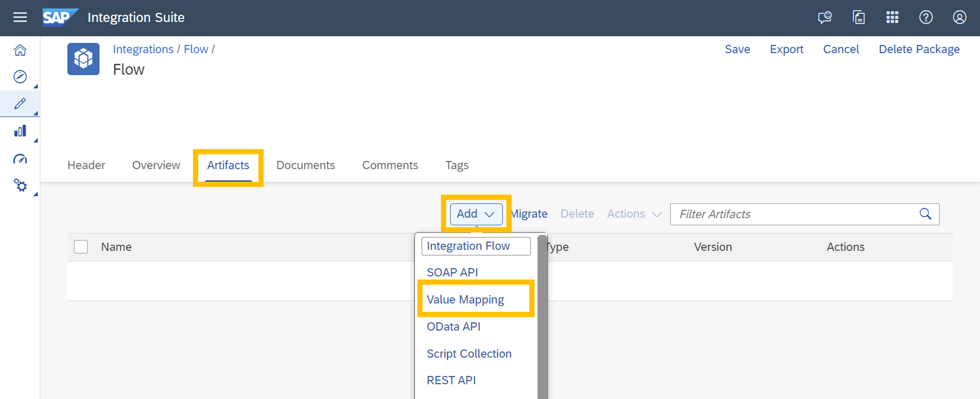Screen dimensions: 980x399
Task: Switch to the Documents tab
Action: (x=305, y=165)
